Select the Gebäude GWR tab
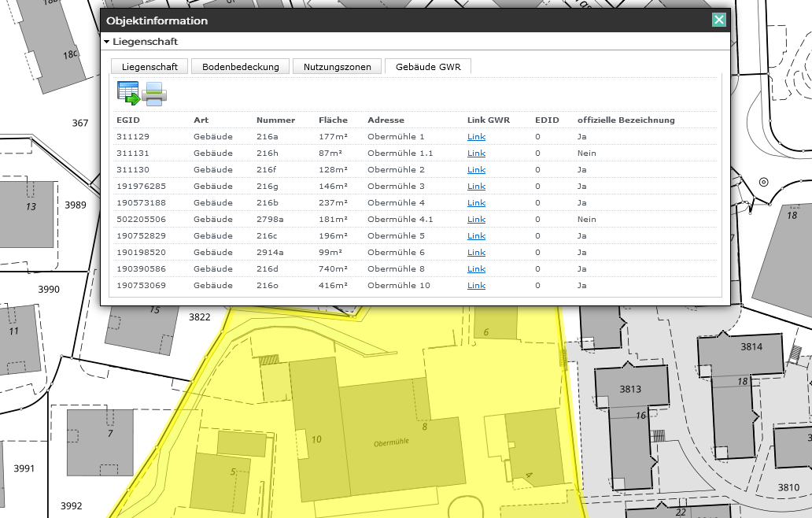Image resolution: width=812 pixels, height=518 pixels. pos(427,67)
